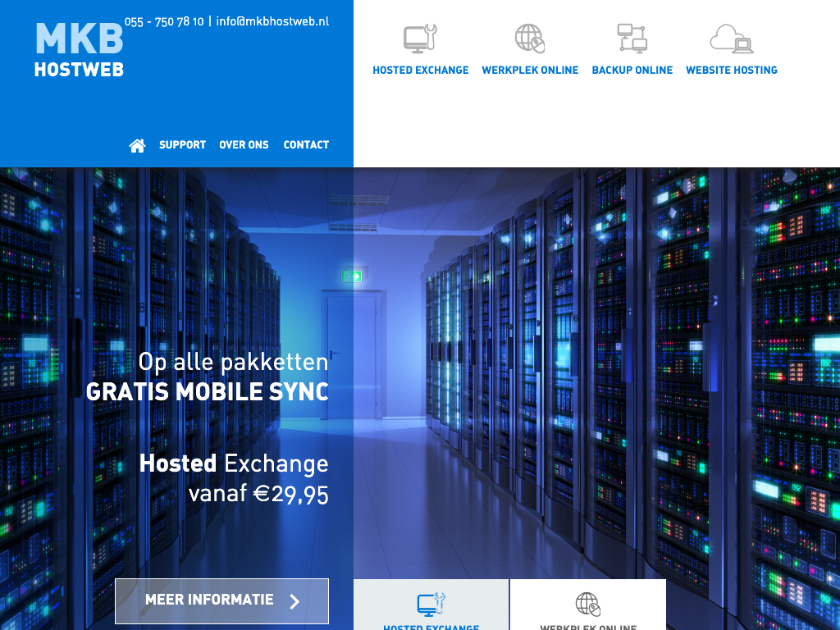Click the MKB Hostweb logo

(79, 51)
